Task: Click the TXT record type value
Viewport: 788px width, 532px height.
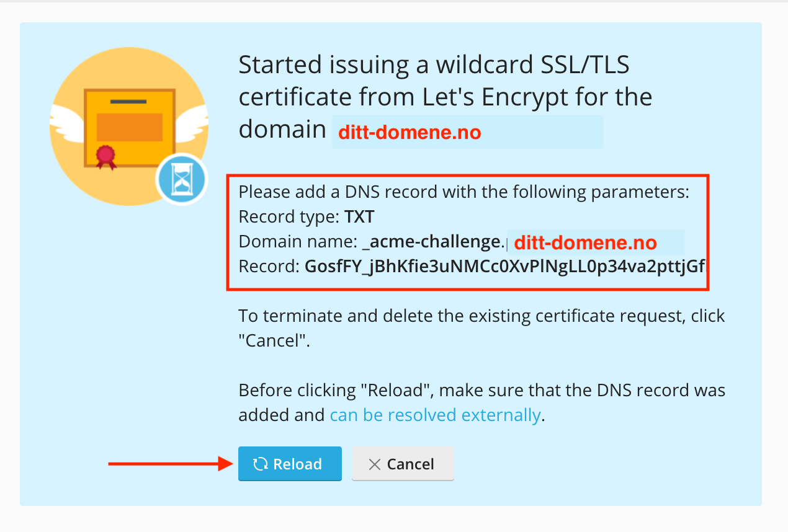Action: click(360, 217)
